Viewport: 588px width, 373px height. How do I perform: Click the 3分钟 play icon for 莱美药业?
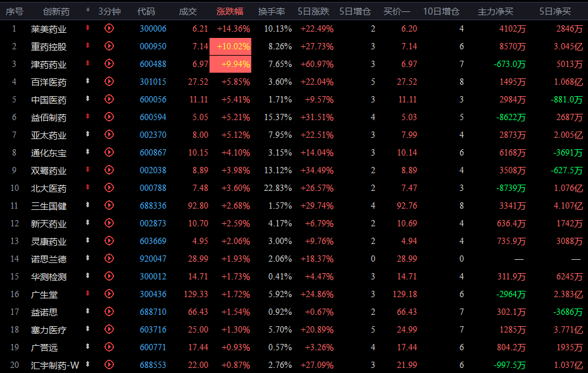[109, 28]
